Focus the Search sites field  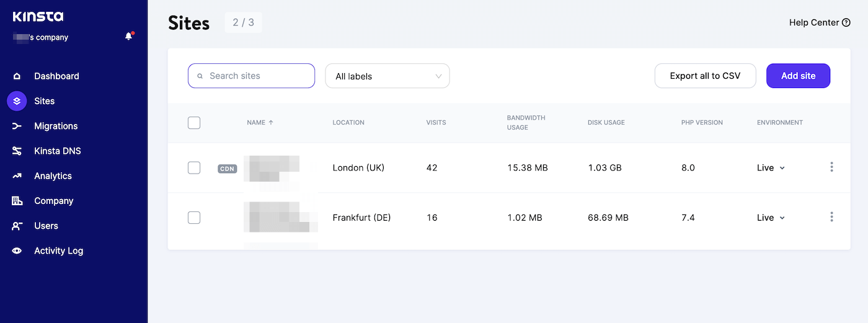[x=251, y=76]
